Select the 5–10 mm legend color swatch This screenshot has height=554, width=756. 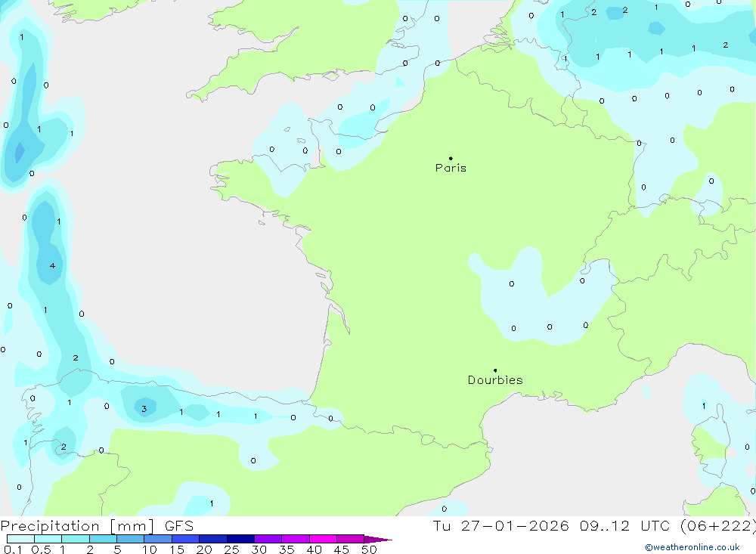pos(131,539)
